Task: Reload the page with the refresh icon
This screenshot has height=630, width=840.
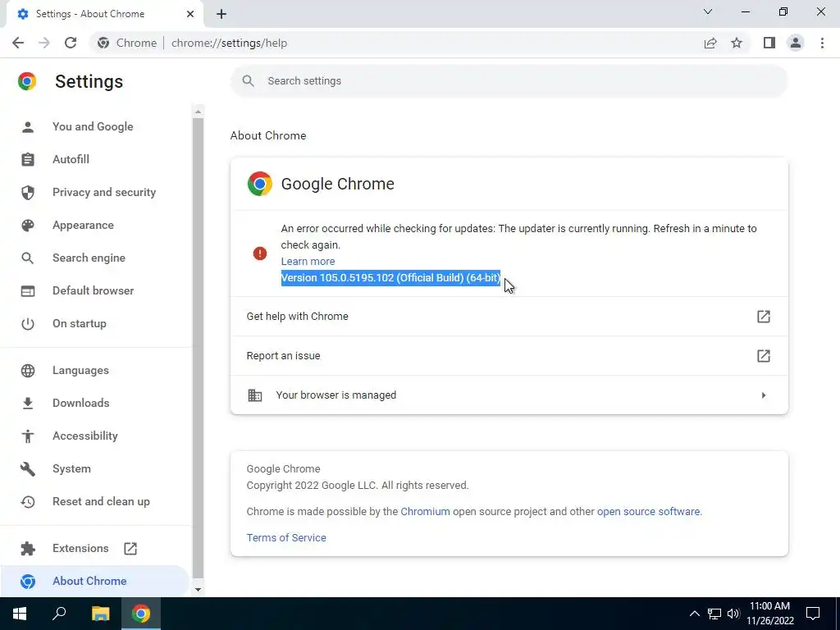Action: click(71, 43)
